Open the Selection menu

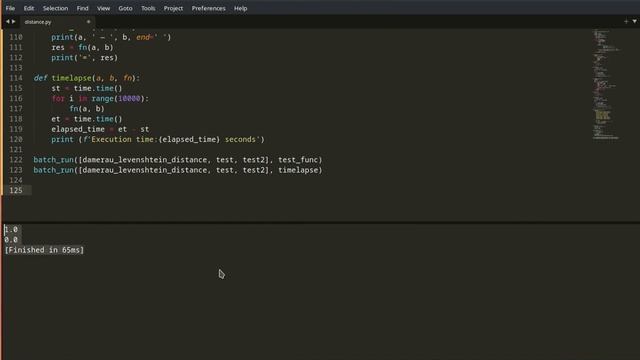[56, 8]
